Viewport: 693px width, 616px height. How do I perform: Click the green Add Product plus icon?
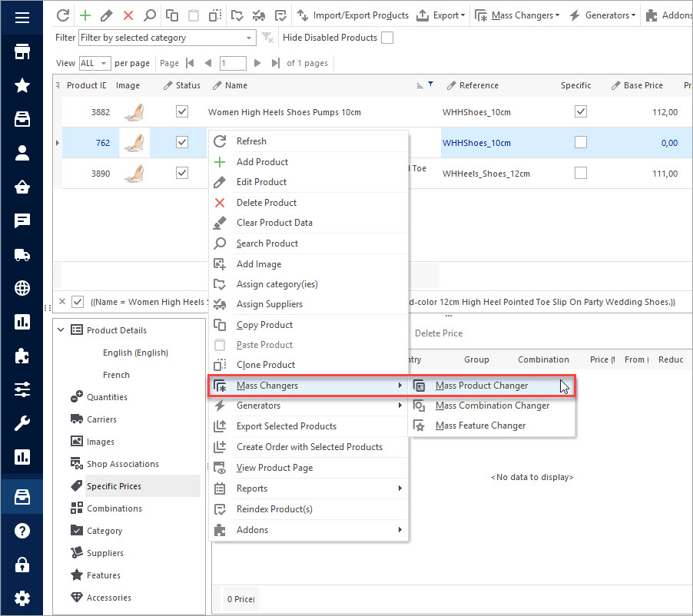tap(85, 15)
